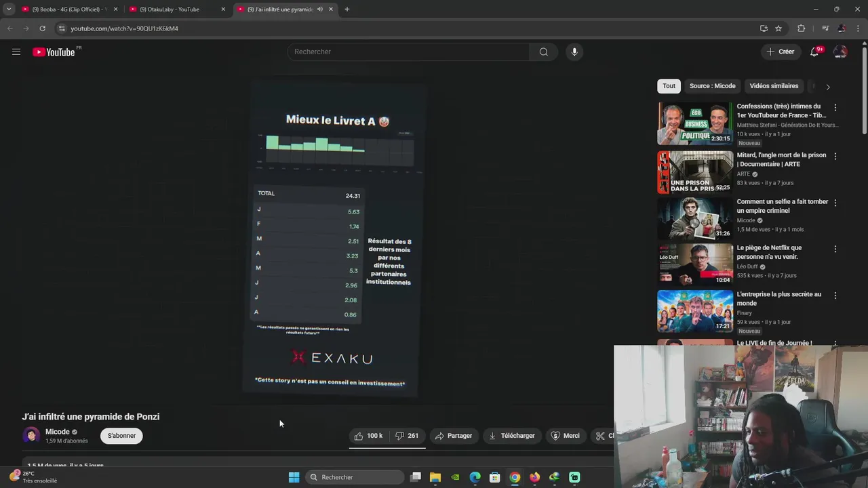
Task: Click the Chrome address bar URL
Action: [x=125, y=28]
